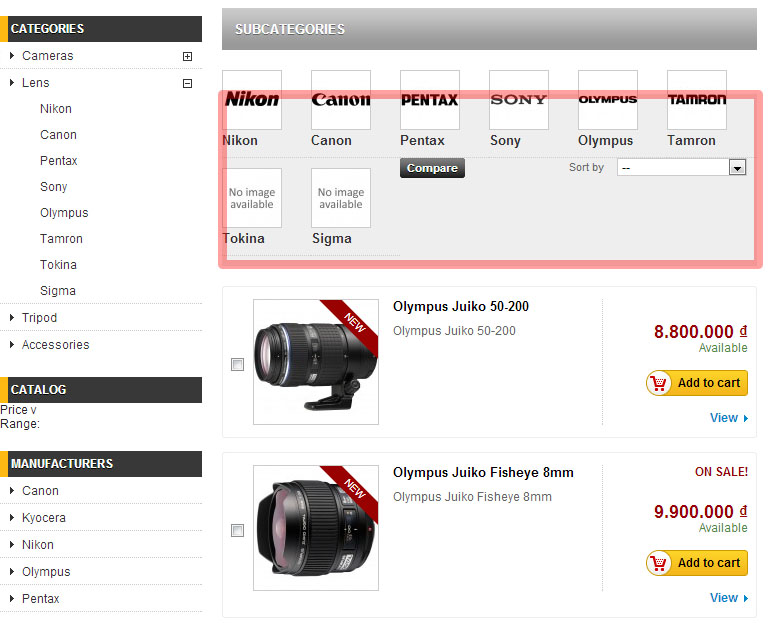The height and width of the screenshot is (623, 768).
Task: View details of Olympus Juiko 50-200
Action: 729,418
